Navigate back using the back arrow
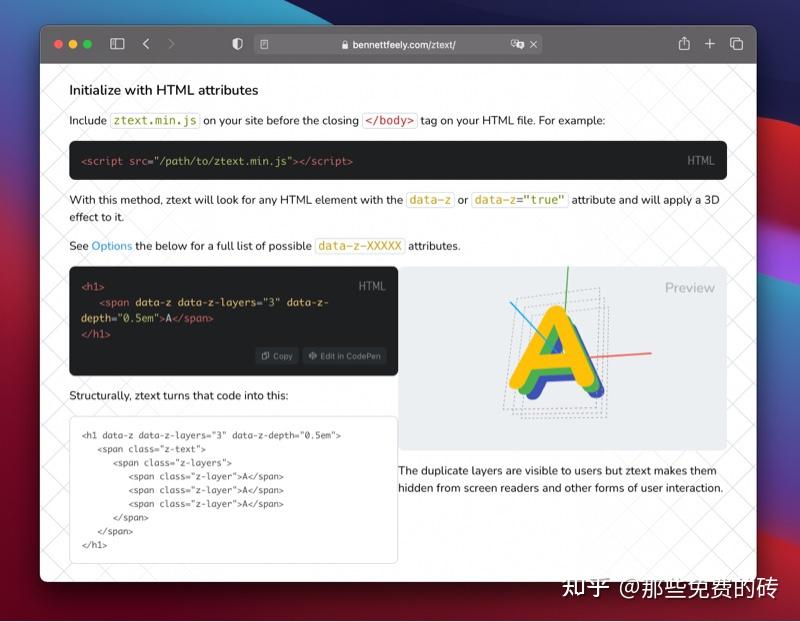Viewport: 800px width, 622px height. point(146,43)
